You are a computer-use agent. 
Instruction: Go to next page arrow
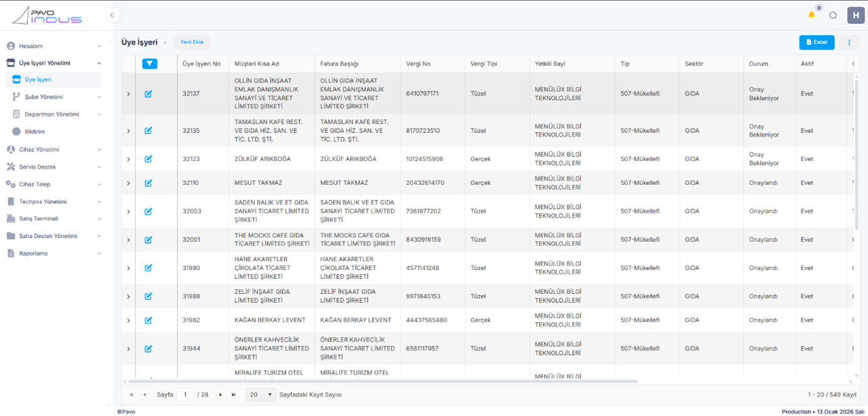click(x=220, y=395)
